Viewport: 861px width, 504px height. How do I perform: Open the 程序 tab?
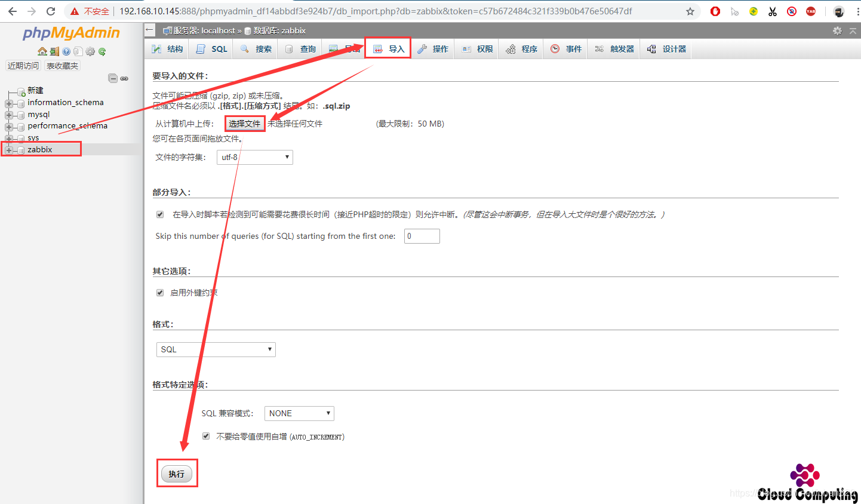click(x=522, y=49)
